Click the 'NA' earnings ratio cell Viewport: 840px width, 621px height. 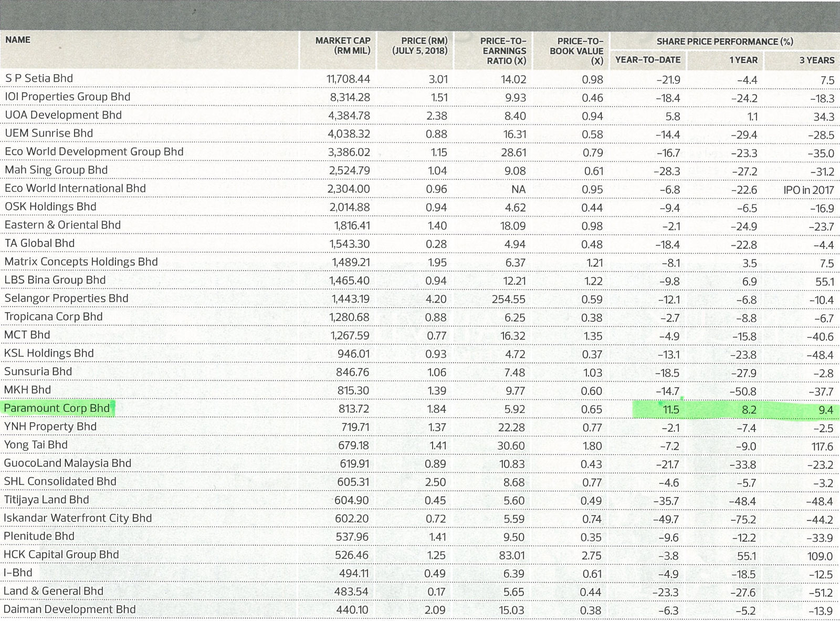[x=518, y=190]
